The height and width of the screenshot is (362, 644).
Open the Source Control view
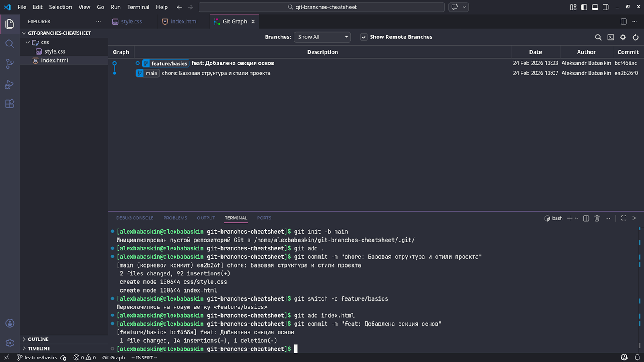pos(10,64)
